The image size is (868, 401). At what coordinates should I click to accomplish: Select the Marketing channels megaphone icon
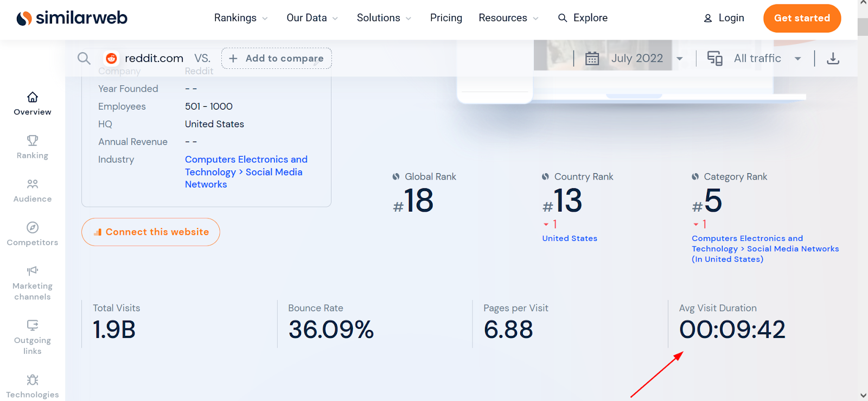coord(33,271)
